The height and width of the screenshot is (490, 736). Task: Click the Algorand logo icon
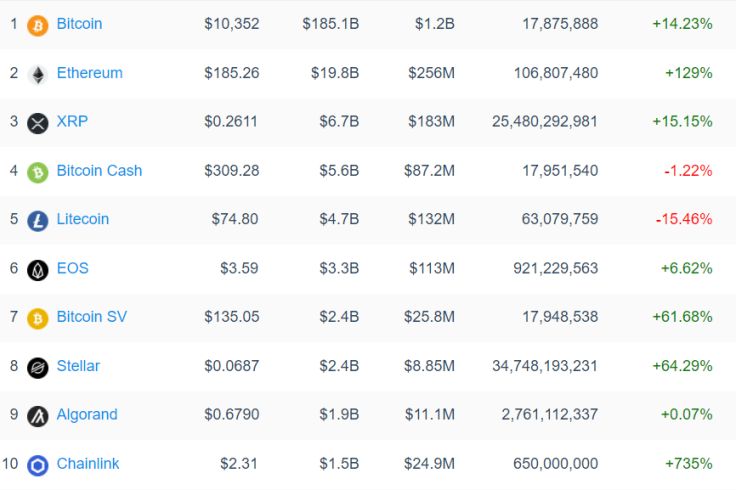tap(38, 416)
